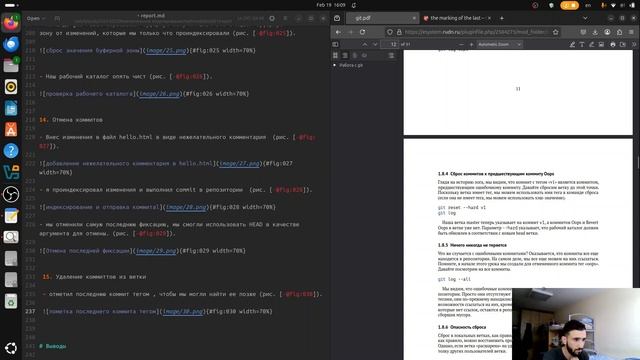Switch to the git.pdf tab
Viewport: 640px width, 360px height.
point(382,18)
